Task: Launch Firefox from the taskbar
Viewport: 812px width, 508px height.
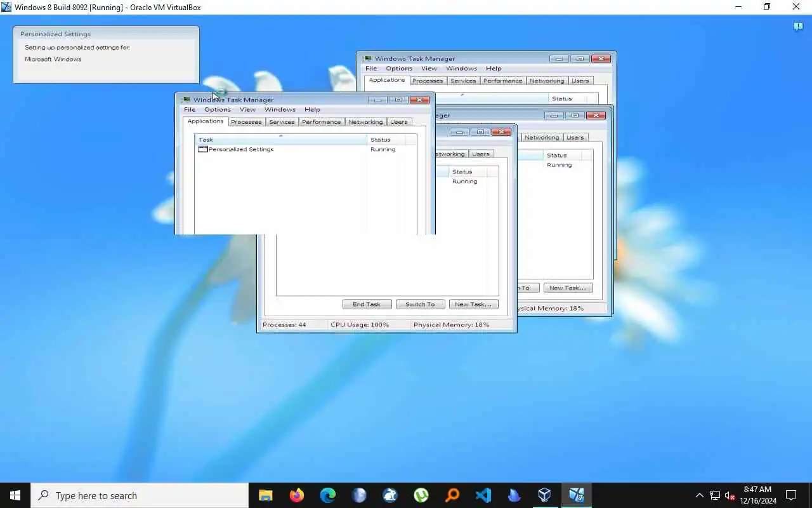Action: click(296, 495)
